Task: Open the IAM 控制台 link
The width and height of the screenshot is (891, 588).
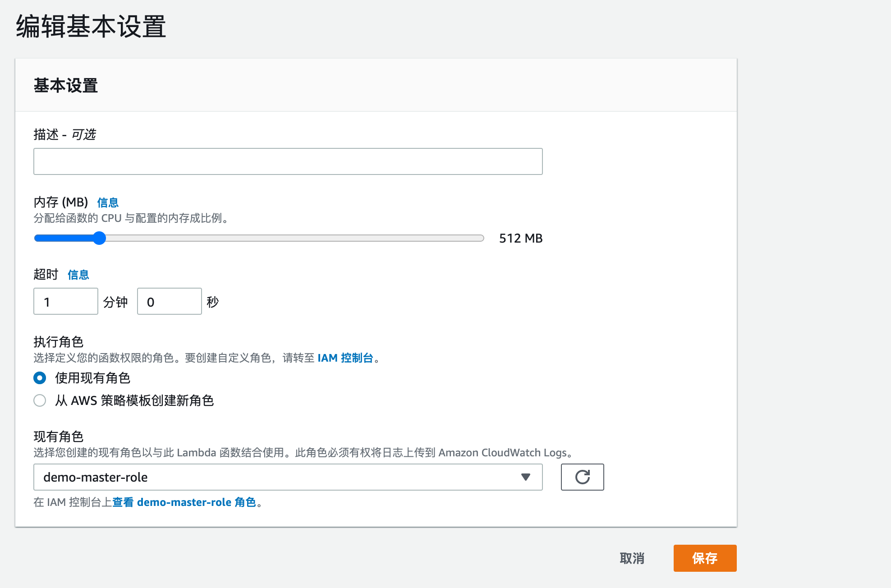Action: click(345, 358)
